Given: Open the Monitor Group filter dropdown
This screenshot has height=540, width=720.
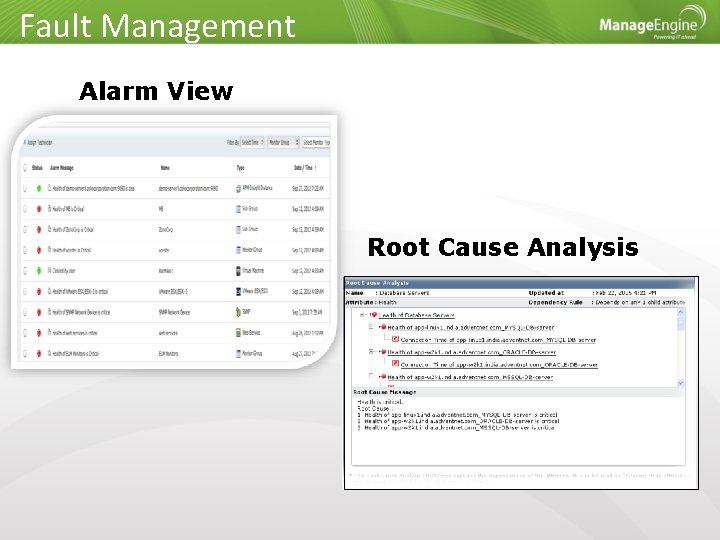Looking at the screenshot, I should (283, 143).
